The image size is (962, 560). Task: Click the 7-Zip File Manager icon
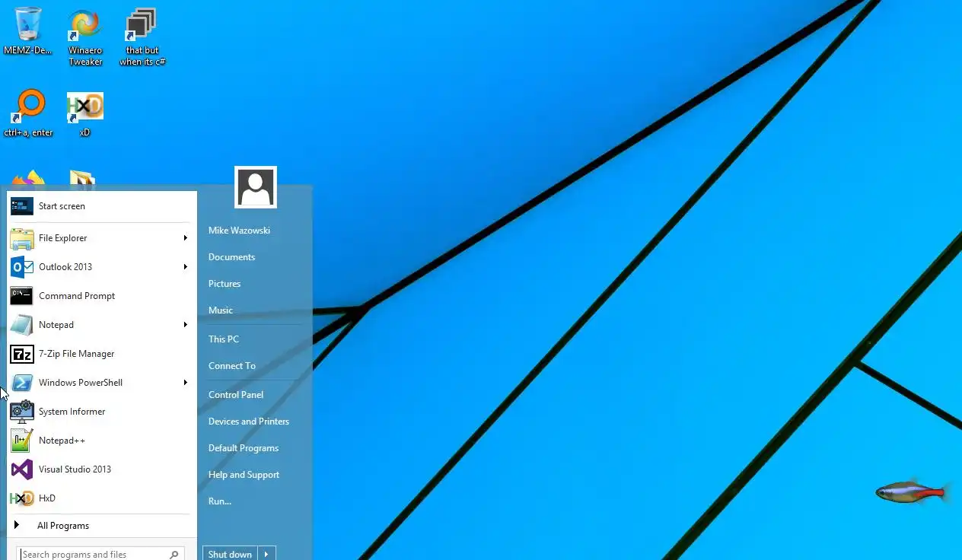pos(22,354)
